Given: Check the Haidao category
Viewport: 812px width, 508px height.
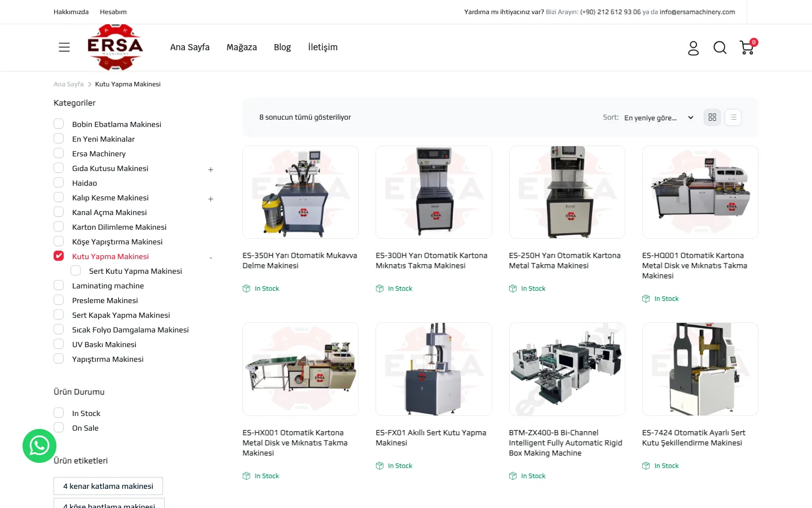Looking at the screenshot, I should coord(59,183).
